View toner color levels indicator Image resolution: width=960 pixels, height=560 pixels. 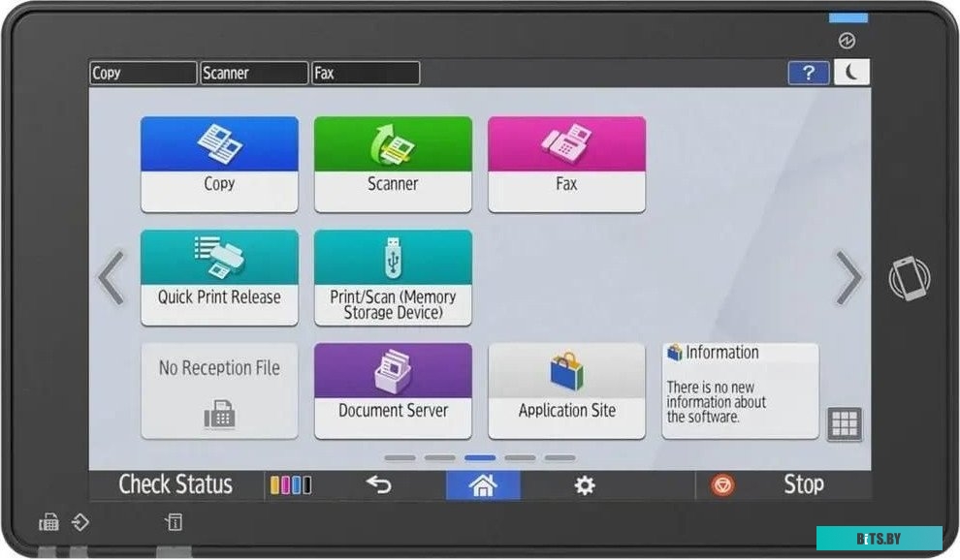(290, 484)
